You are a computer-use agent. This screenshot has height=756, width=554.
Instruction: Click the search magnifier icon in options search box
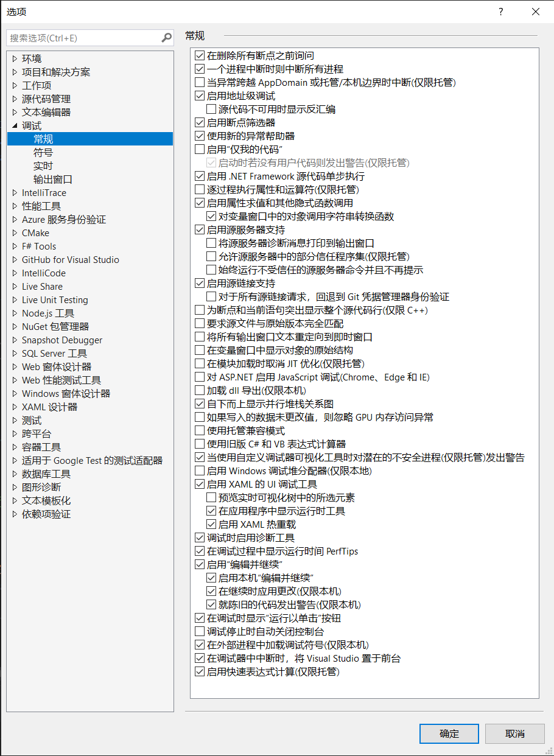click(x=166, y=37)
